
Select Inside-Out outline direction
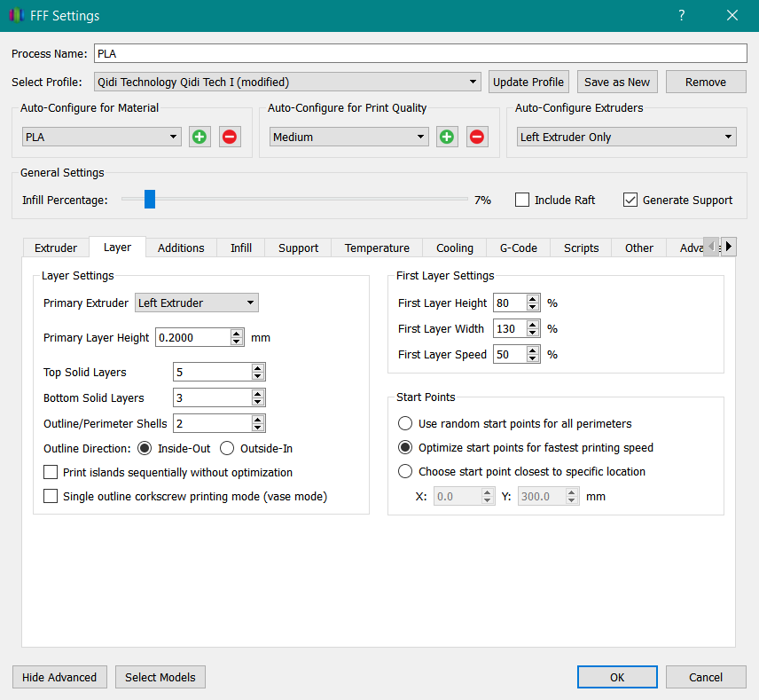(145, 449)
